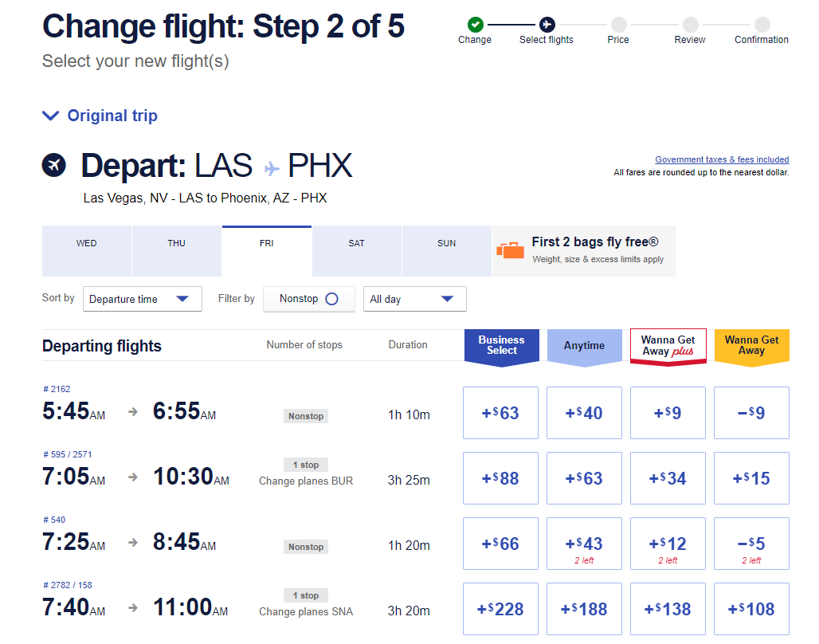Click the Price step circle icon
819x644 pixels.
pyautogui.click(x=618, y=24)
